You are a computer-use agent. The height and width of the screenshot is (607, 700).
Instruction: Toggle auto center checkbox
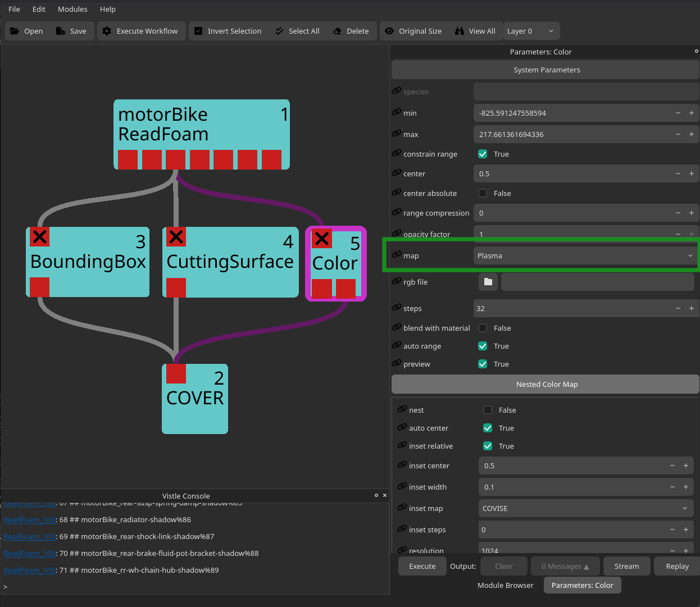[x=488, y=428]
